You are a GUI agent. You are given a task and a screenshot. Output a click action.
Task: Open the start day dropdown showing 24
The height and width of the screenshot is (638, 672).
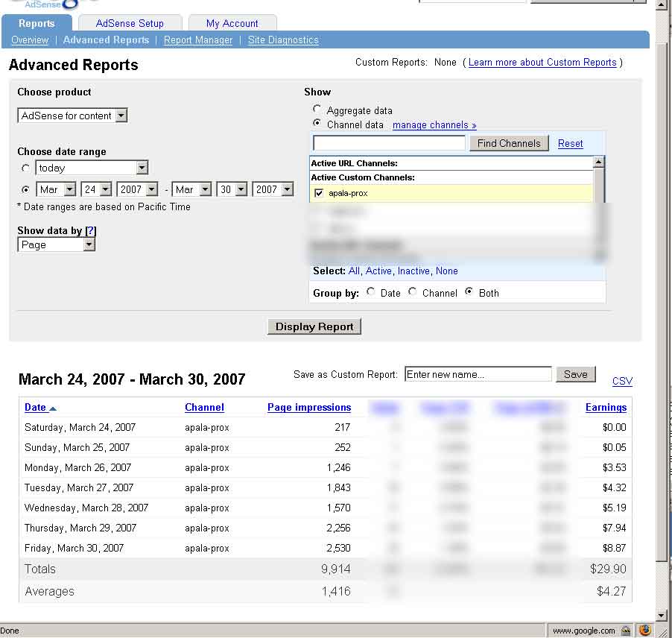[96, 189]
